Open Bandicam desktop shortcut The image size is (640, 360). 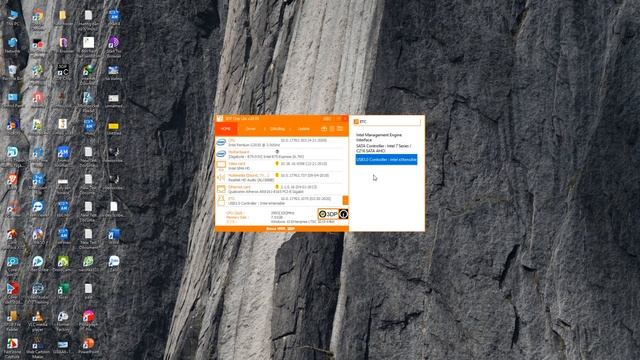[38, 45]
